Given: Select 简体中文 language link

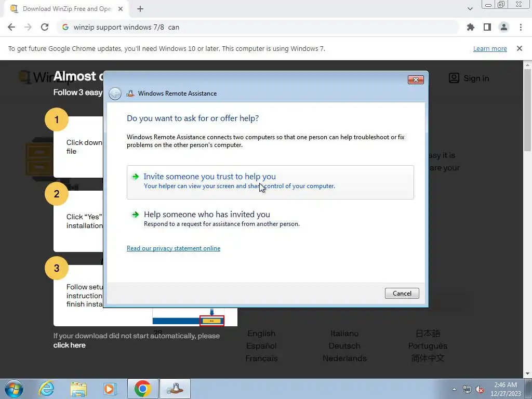Looking at the screenshot, I should click(x=428, y=358).
